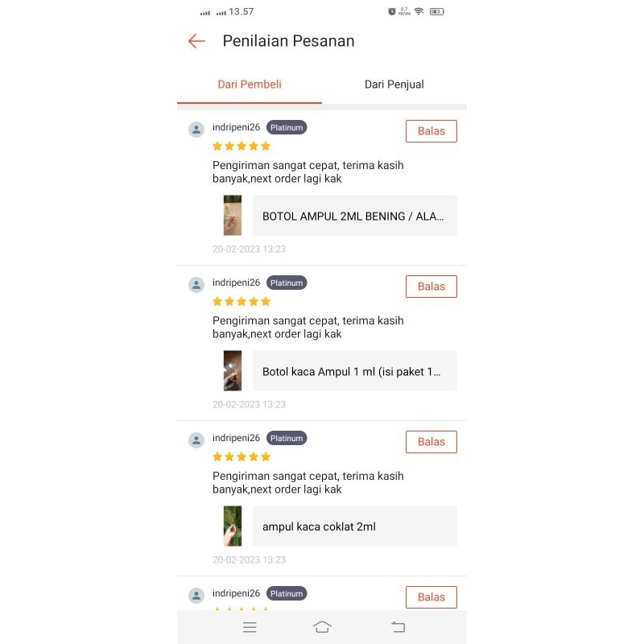Image resolution: width=644 pixels, height=644 pixels.
Task: Open the ampul kaca coklat 2ml link
Action: tap(354, 526)
